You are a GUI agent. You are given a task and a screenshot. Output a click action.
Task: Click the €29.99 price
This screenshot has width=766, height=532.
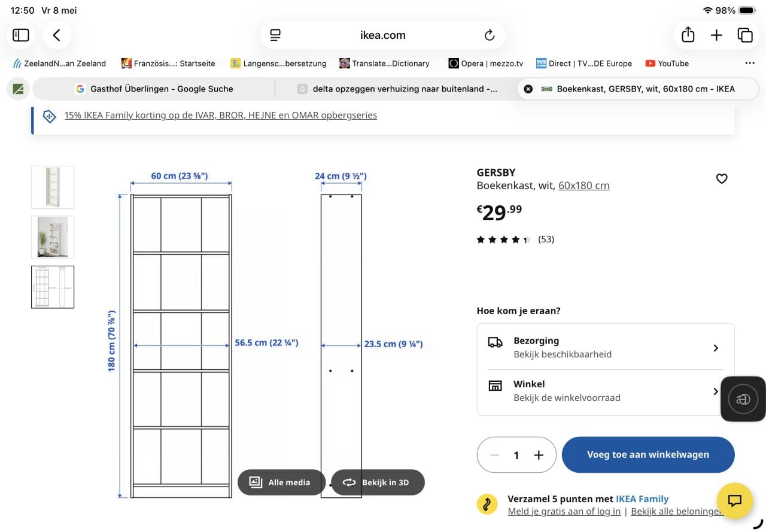point(499,211)
